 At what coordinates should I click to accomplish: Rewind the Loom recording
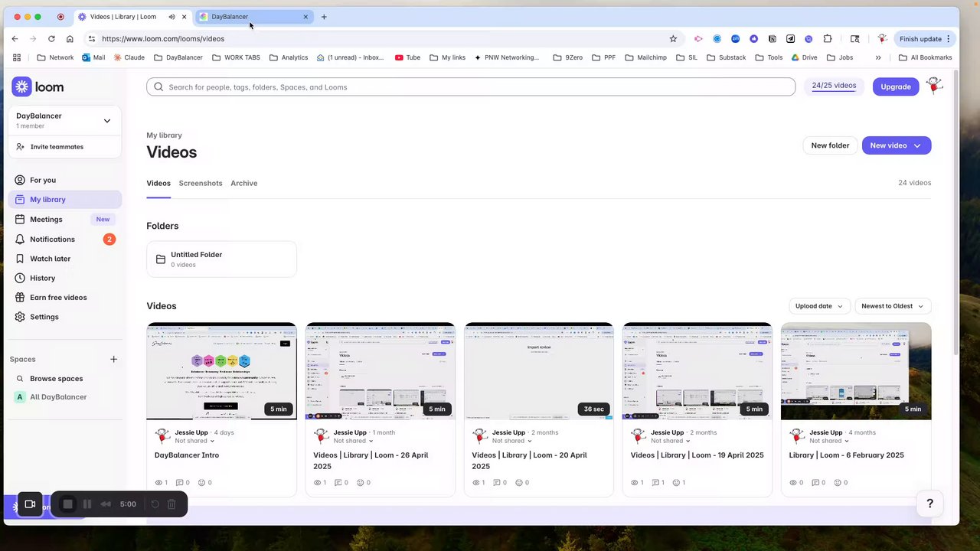tap(106, 504)
